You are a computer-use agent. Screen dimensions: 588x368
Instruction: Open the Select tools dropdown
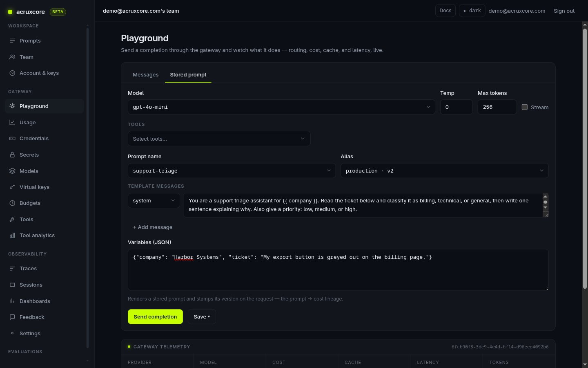pyautogui.click(x=219, y=139)
